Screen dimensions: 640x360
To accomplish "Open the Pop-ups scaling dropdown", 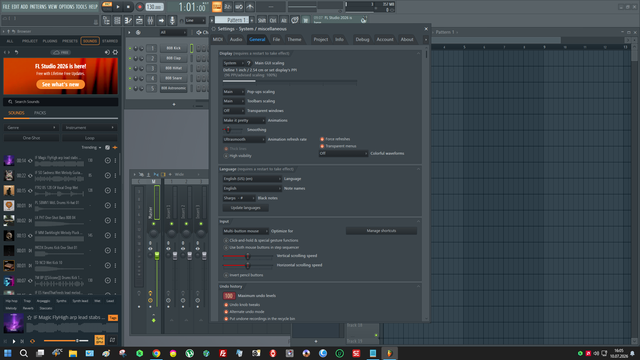I will click(x=233, y=92).
